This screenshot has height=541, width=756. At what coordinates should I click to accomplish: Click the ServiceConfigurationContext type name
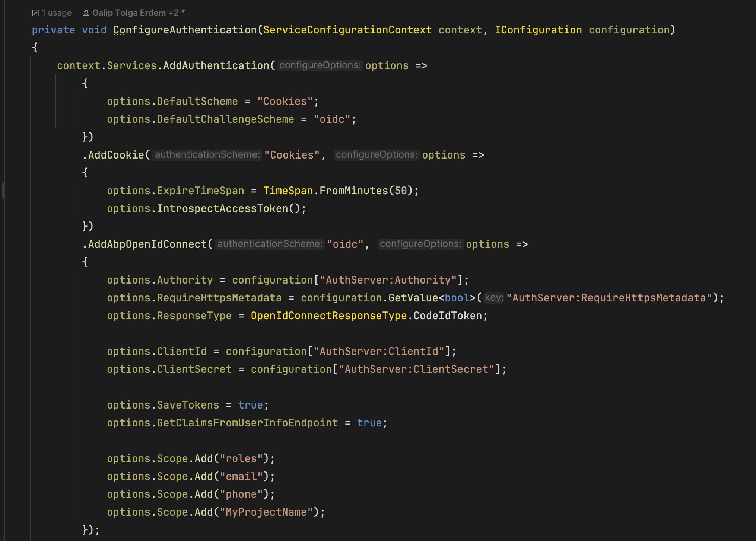tap(347, 30)
